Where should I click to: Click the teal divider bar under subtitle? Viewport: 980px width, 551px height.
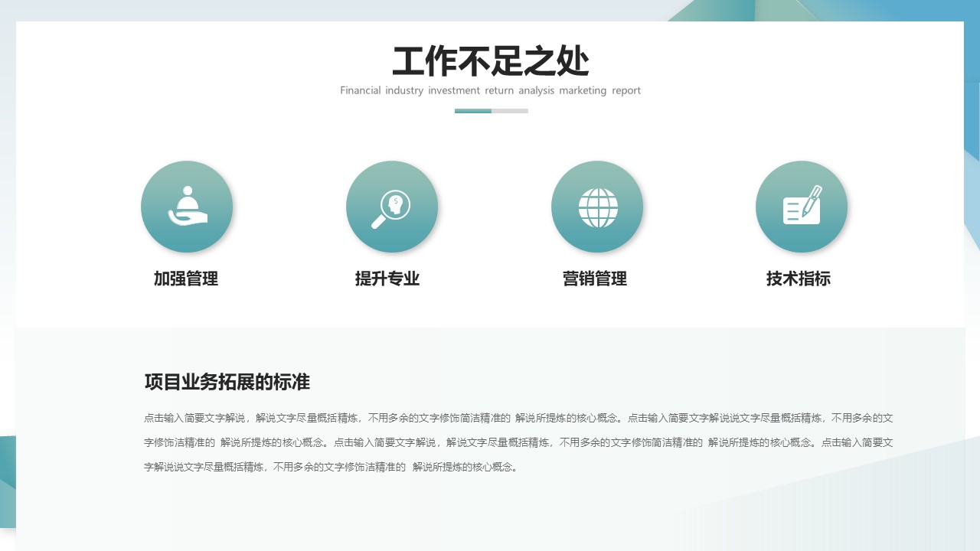coord(473,111)
